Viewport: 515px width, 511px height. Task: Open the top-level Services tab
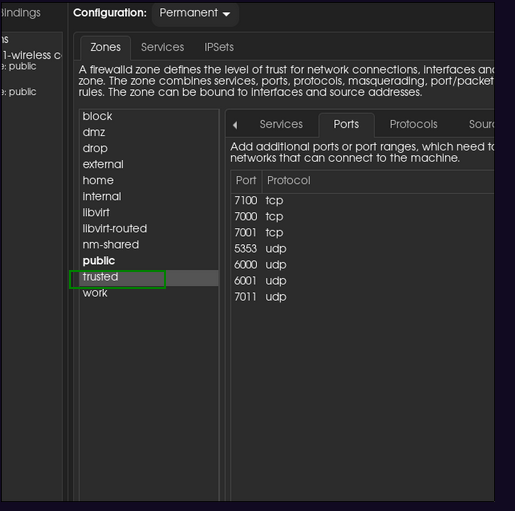(x=162, y=47)
